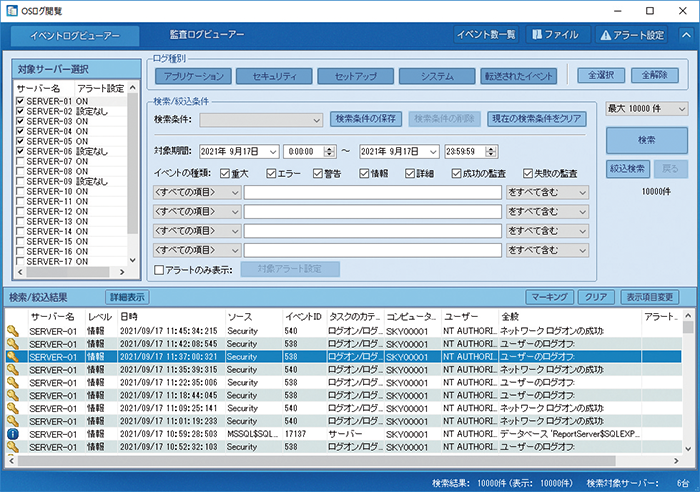Click the 検索 button
The width and height of the screenshot is (700, 492).
click(x=647, y=140)
